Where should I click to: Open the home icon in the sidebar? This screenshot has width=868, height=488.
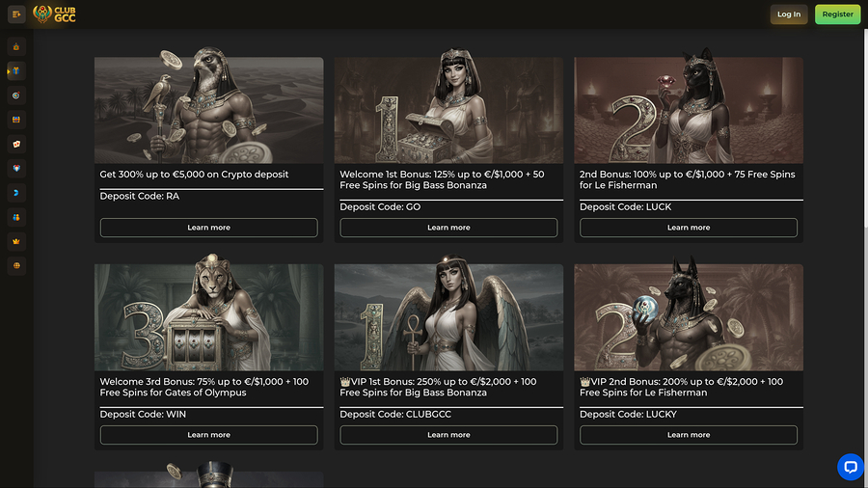16,46
